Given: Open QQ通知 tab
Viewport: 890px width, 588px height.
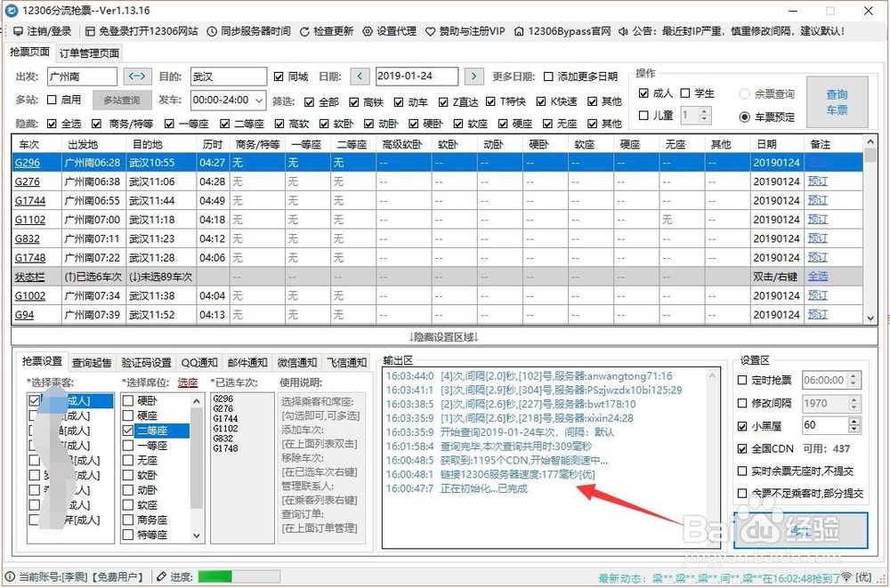Looking at the screenshot, I should tap(199, 363).
